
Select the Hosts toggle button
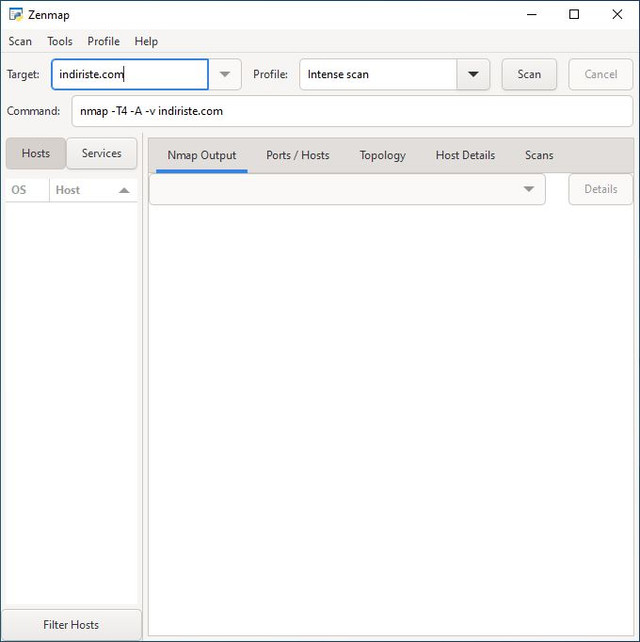pos(36,154)
